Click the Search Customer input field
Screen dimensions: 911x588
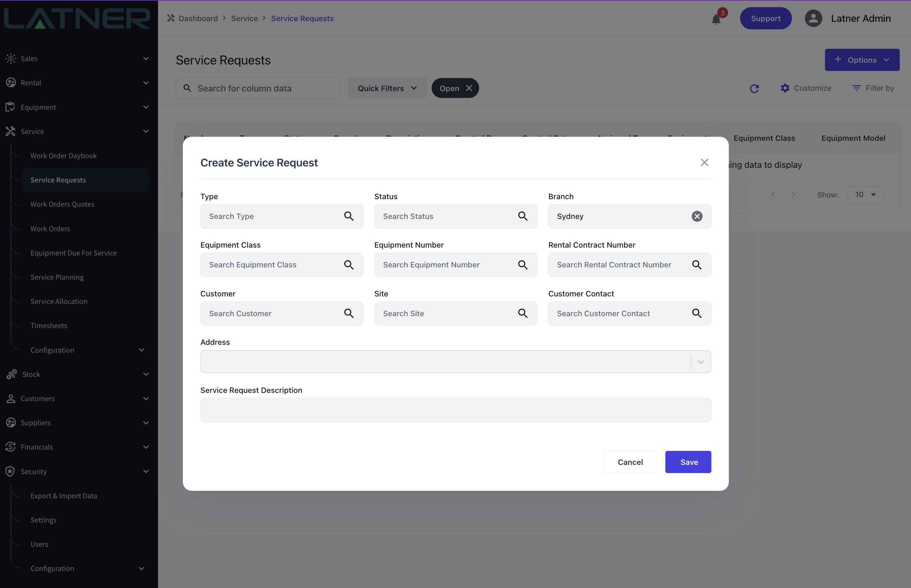pyautogui.click(x=273, y=313)
